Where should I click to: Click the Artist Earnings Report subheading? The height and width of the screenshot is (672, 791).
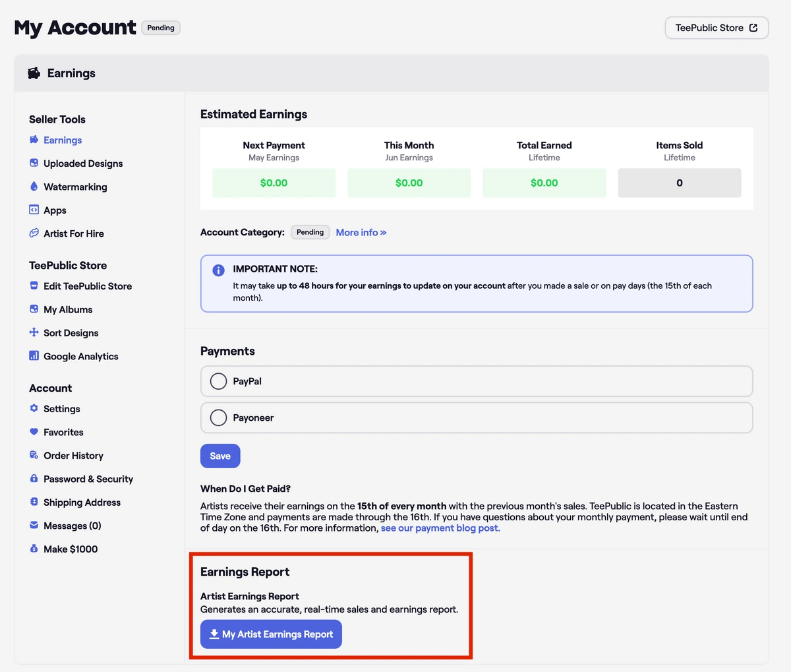click(250, 596)
